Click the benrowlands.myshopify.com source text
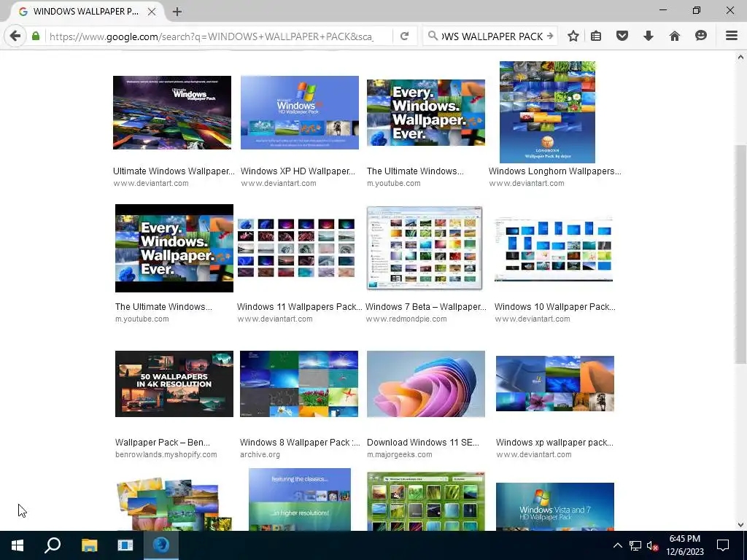This screenshot has height=560, width=747. click(166, 455)
